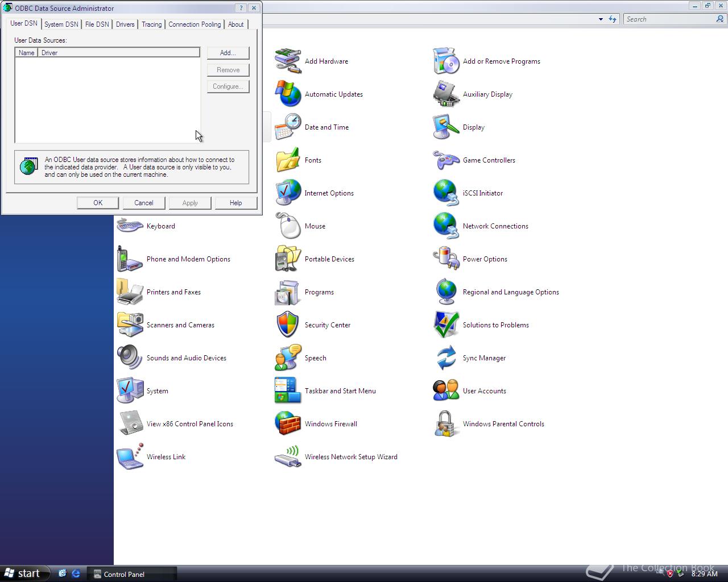Open the Scanners and Cameras icon
Viewport: 728px width, 582px height.
click(130, 325)
